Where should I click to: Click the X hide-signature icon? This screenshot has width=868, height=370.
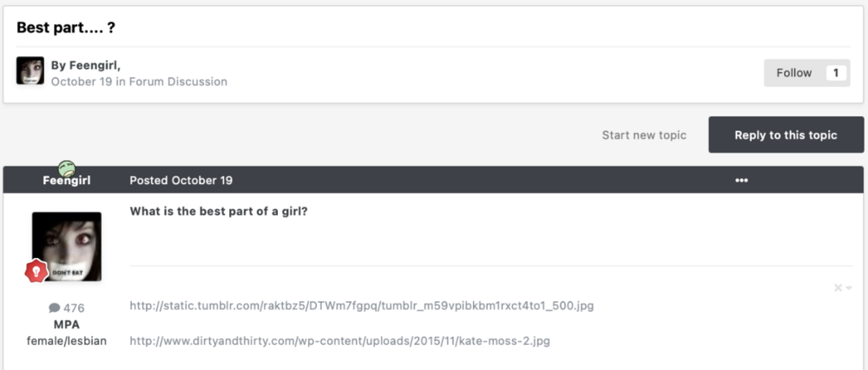click(838, 287)
